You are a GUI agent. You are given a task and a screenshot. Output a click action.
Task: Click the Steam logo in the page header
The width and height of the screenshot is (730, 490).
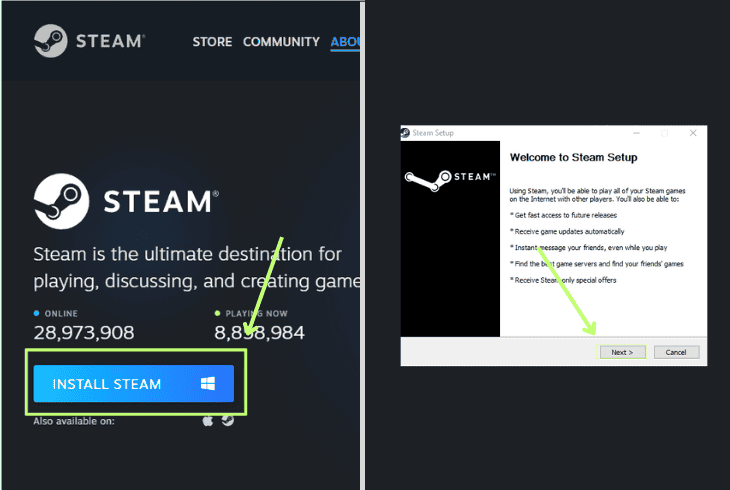point(89,41)
